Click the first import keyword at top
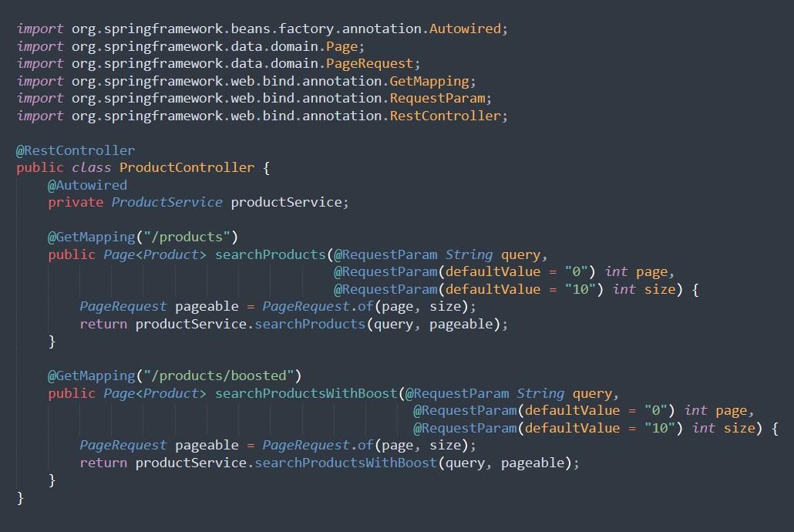Screen dimensions: 794x532 tap(40, 29)
